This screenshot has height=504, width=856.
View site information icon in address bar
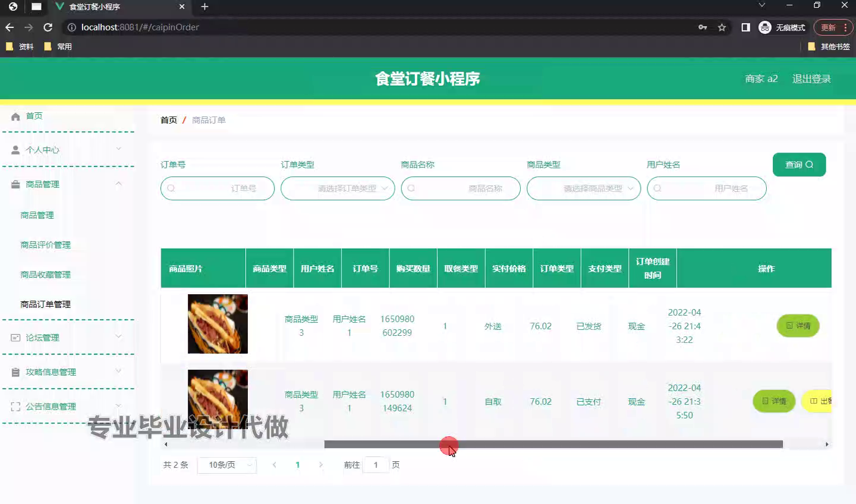click(71, 27)
